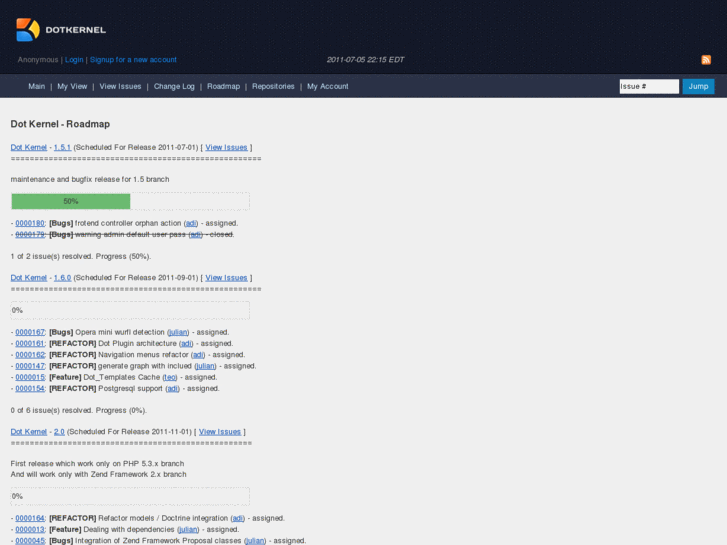Viewport: 727px width, 545px height.
Task: Open the Login link
Action: coord(74,60)
